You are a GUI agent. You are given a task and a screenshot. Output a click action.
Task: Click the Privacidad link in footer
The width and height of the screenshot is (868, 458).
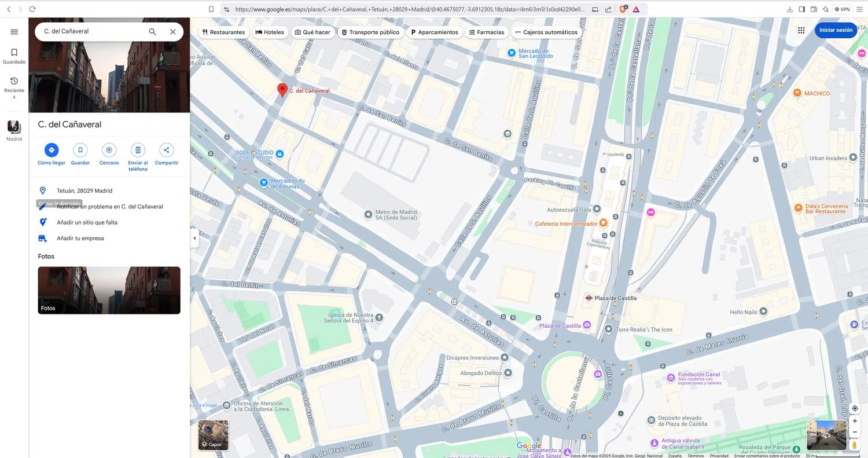pos(719,456)
